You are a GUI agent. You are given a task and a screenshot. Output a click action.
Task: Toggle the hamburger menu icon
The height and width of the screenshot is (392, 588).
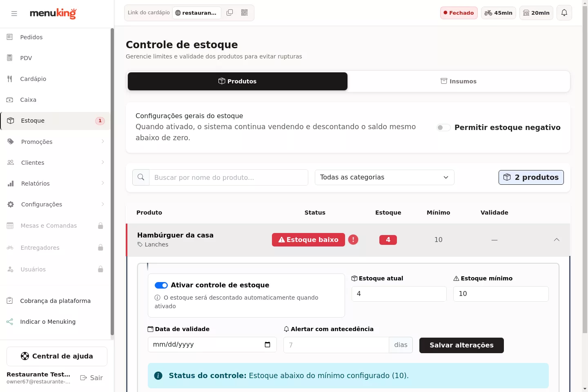click(x=14, y=13)
